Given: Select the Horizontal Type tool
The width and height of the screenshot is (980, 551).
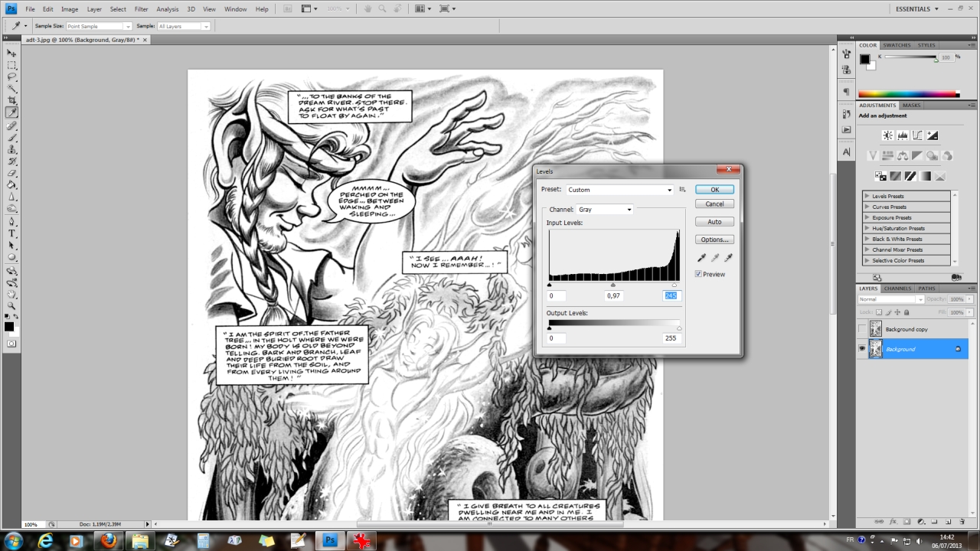Looking at the screenshot, I should click(x=12, y=233).
